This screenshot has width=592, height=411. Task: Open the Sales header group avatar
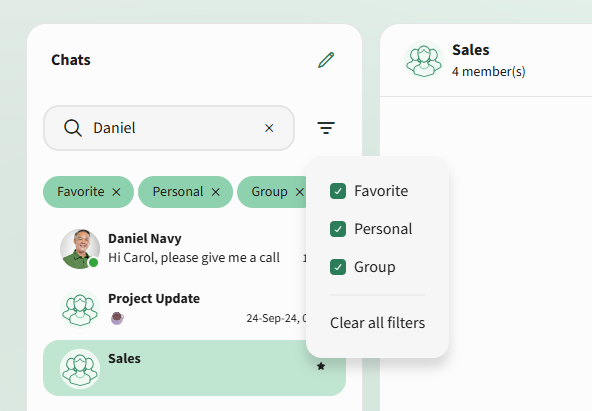pyautogui.click(x=424, y=60)
